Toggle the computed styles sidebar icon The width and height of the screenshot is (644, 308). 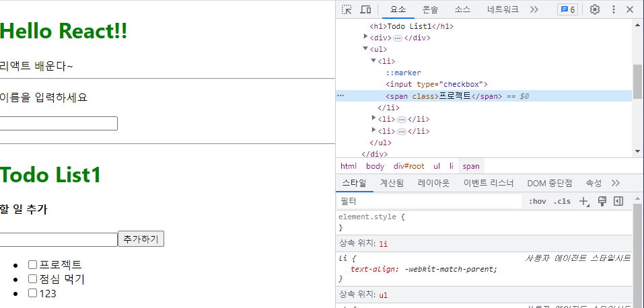[x=618, y=201]
